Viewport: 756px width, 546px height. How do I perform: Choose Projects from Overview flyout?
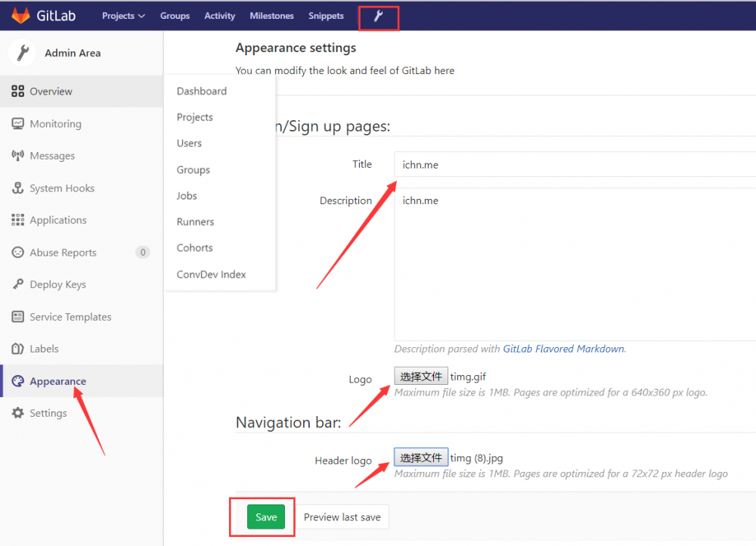pyautogui.click(x=195, y=117)
